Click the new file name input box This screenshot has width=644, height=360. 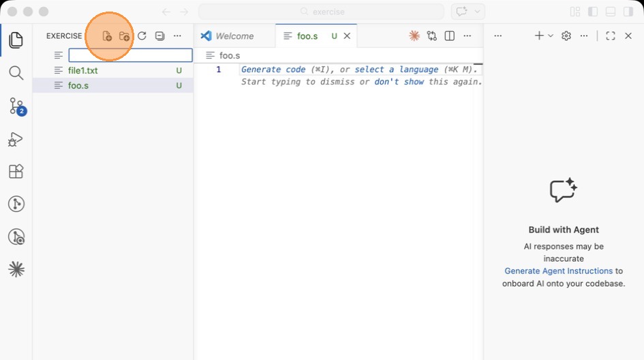(x=130, y=55)
